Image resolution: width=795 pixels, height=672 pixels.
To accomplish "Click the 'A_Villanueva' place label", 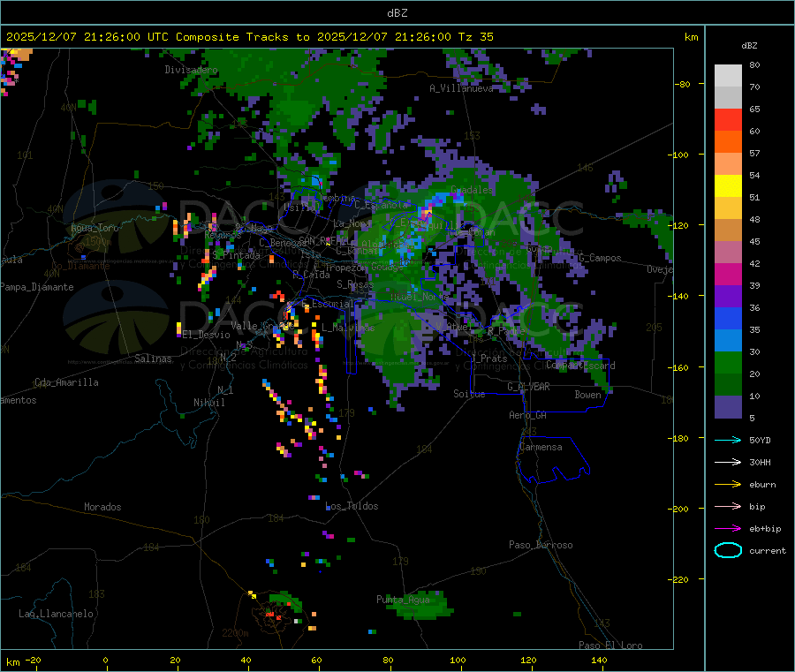I will (x=461, y=88).
